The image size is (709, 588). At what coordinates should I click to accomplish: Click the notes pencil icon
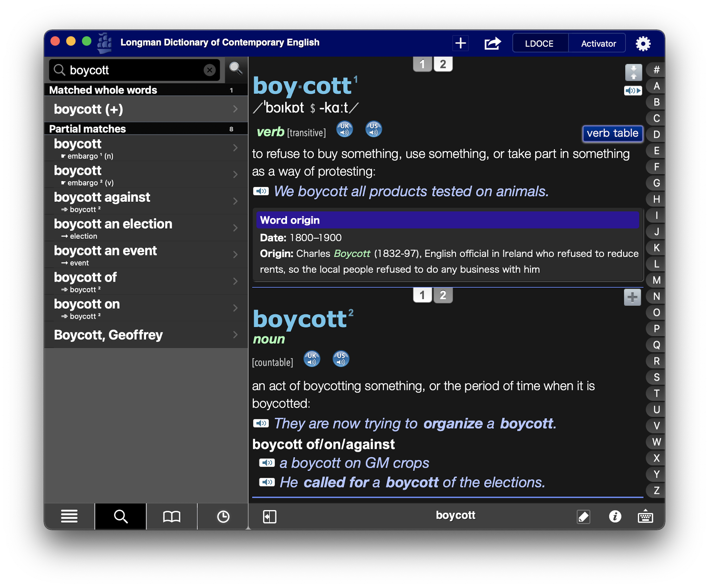click(583, 516)
